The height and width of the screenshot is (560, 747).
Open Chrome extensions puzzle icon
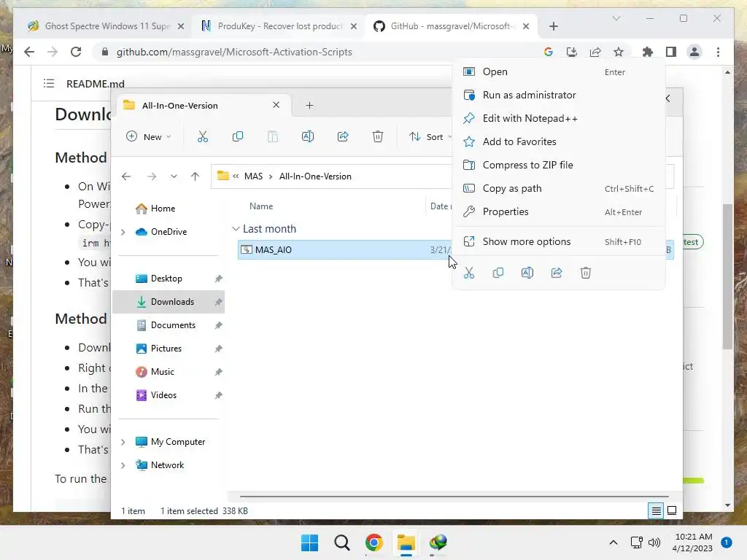click(x=648, y=52)
